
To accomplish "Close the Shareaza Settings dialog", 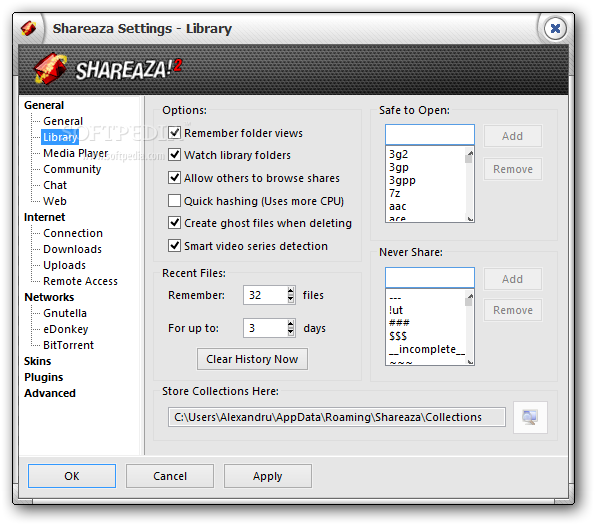I will click(555, 28).
